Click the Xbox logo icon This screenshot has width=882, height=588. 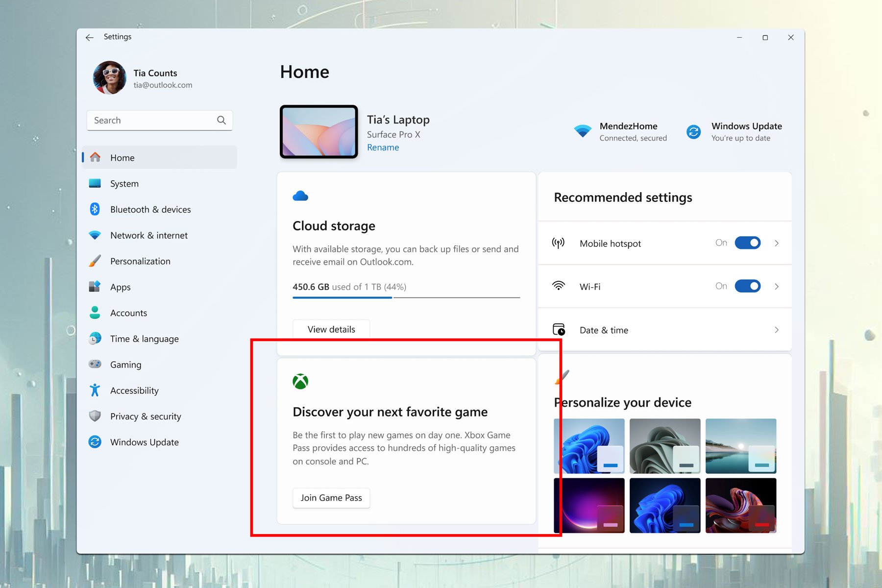pyautogui.click(x=300, y=381)
